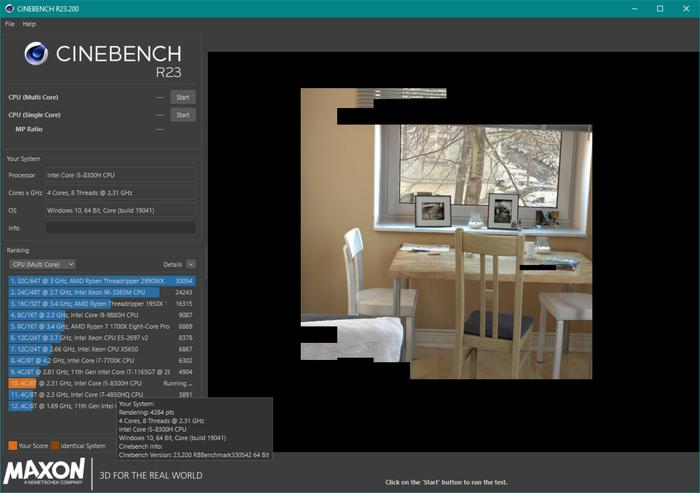Viewport: 700px width, 493px height.
Task: Open the CPU (Multi Core) ranking dropdown
Action: (42, 264)
